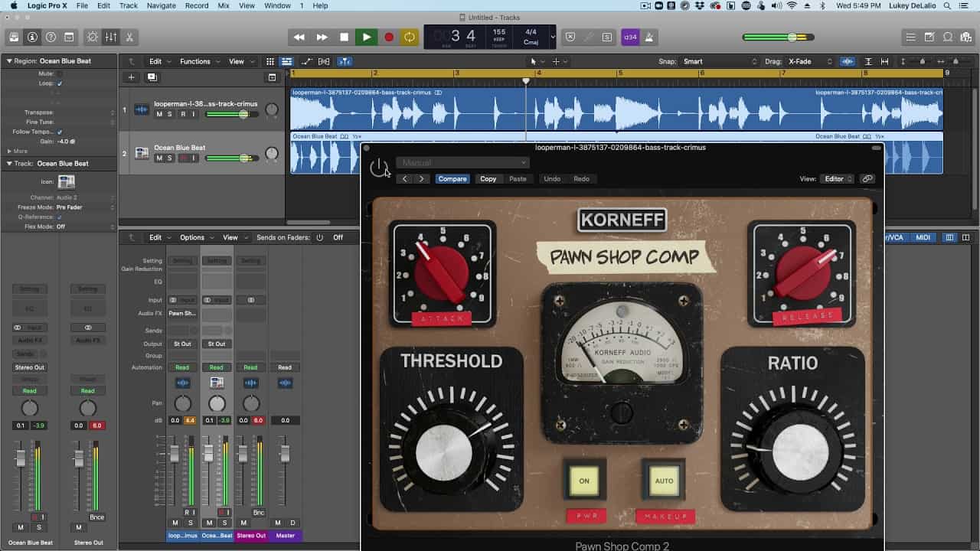
Task: Open the Library panel icon
Action: [x=14, y=37]
